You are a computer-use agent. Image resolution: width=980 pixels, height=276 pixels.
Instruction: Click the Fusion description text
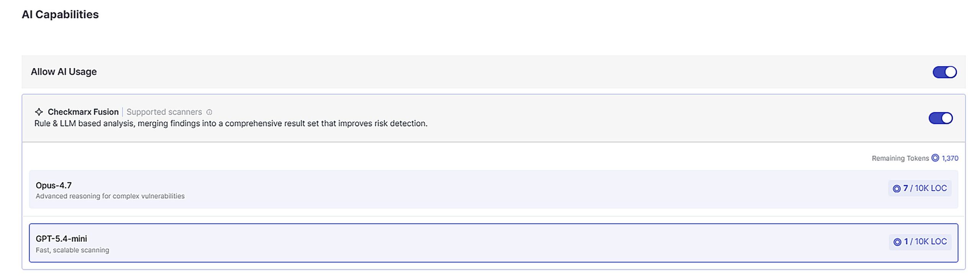(x=231, y=123)
